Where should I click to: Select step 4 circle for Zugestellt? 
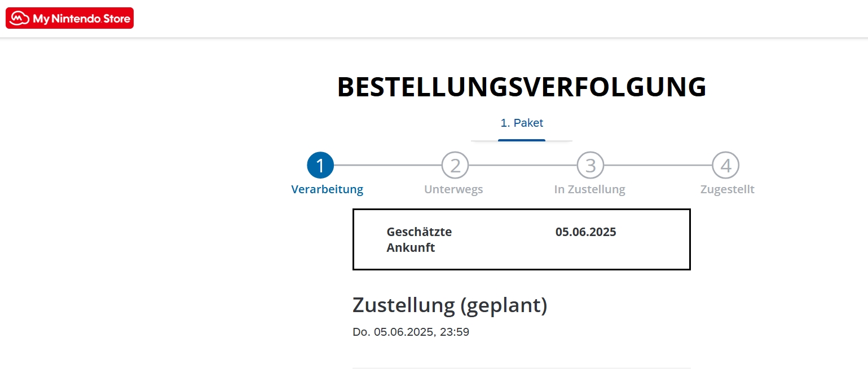tap(725, 166)
